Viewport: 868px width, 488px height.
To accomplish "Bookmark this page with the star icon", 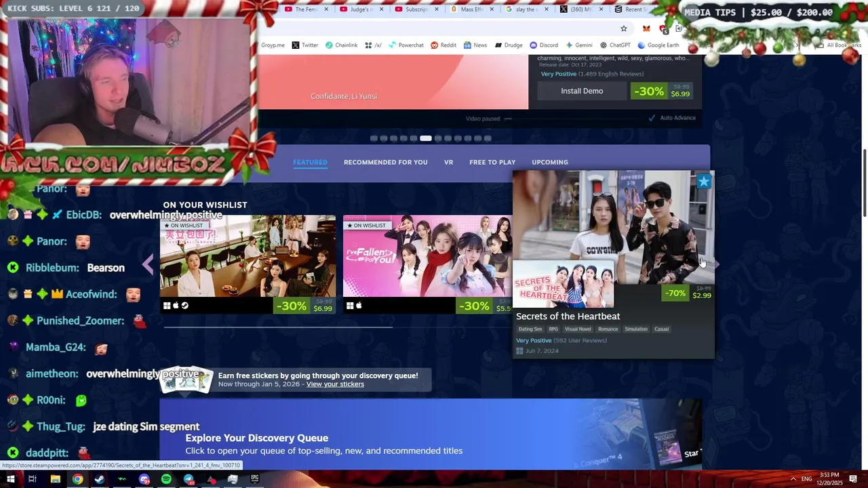I will point(623,28).
